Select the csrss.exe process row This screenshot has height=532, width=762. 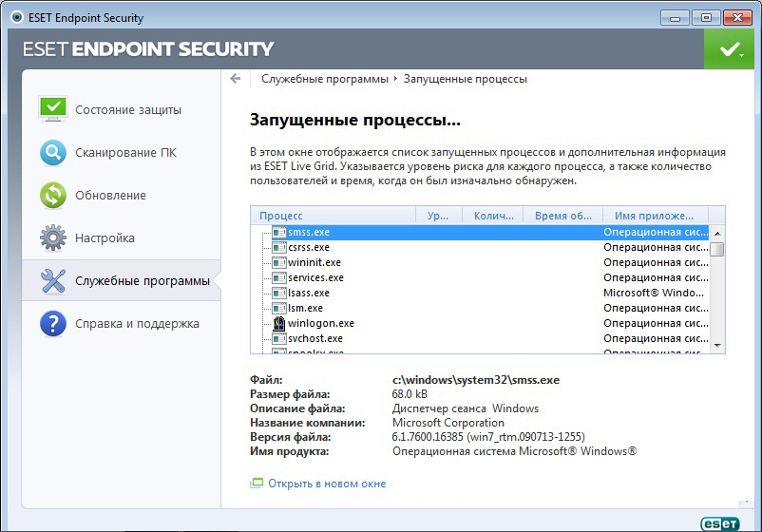pyautogui.click(x=309, y=247)
